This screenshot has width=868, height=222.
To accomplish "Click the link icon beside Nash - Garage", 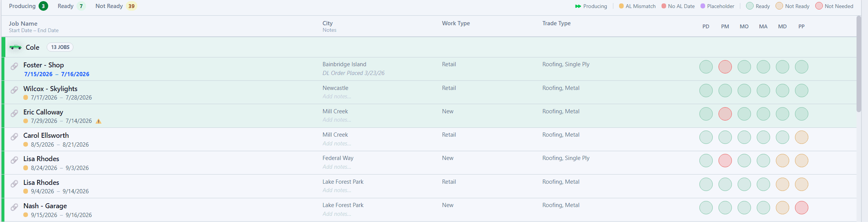I will click(x=14, y=207).
